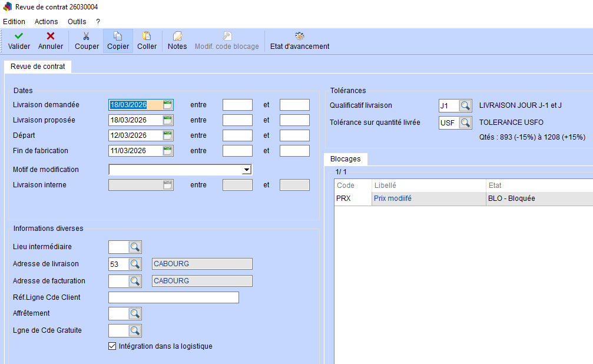Click the Couper scissors icon
The width and height of the screenshot is (593, 364).
click(87, 37)
